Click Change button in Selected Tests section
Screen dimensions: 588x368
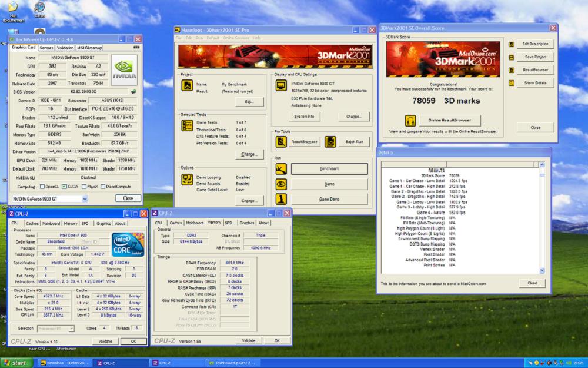tap(249, 154)
